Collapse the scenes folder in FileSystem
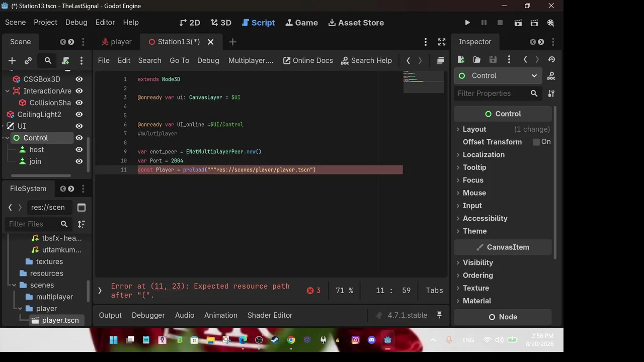 [x=15, y=285]
